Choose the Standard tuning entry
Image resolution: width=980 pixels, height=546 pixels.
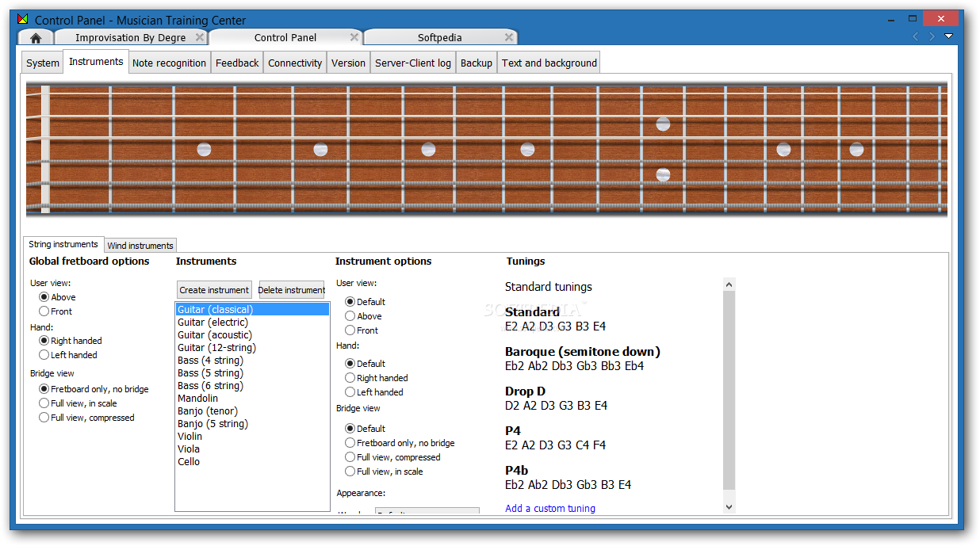click(x=555, y=319)
